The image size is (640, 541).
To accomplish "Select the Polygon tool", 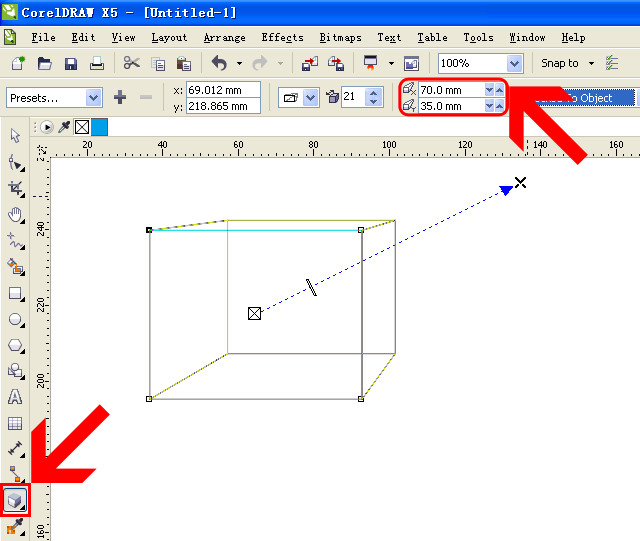I will point(16,345).
